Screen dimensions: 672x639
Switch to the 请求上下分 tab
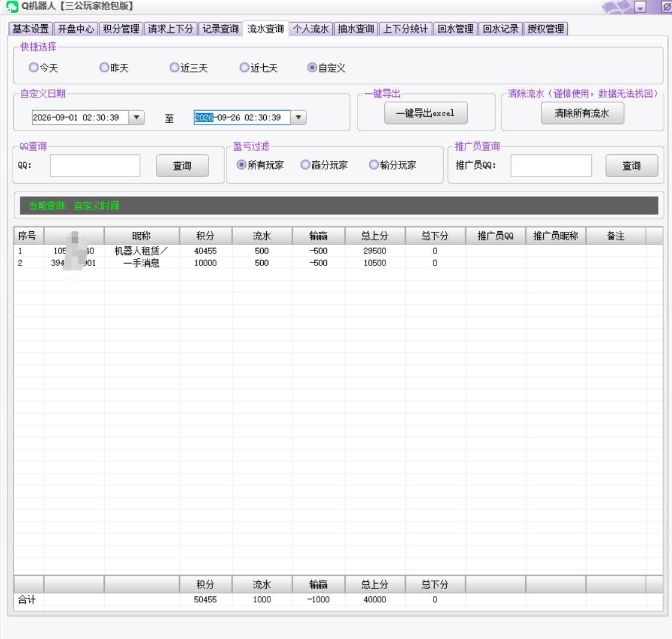pos(170,29)
